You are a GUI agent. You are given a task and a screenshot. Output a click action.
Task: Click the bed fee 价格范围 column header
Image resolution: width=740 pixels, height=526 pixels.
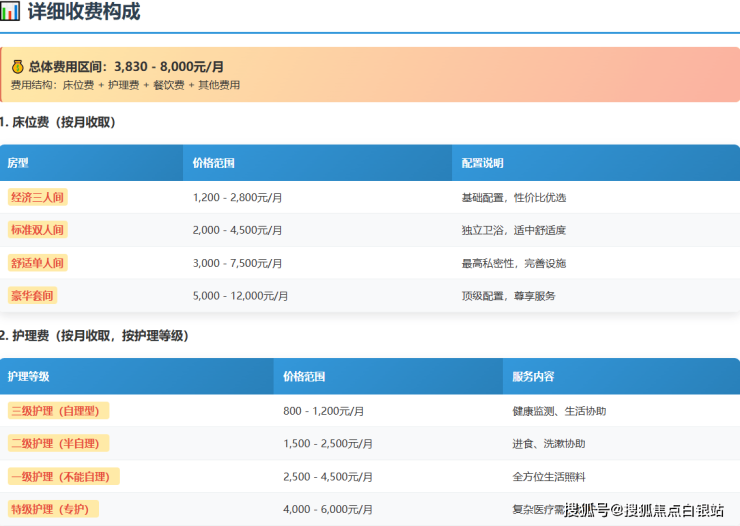click(214, 163)
